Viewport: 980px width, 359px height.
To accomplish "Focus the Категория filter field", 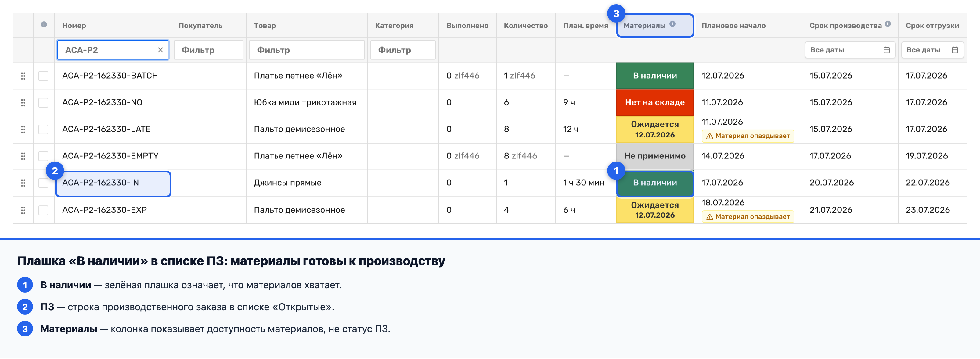I will [x=403, y=50].
